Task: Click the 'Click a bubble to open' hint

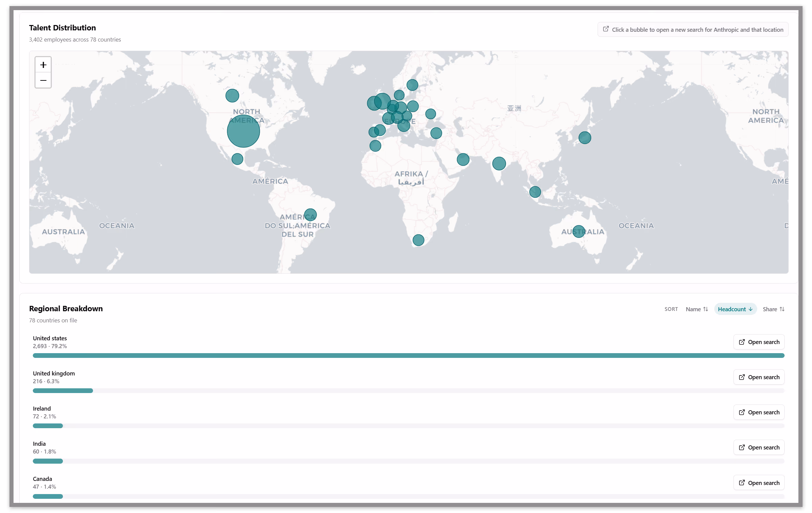Action: click(693, 30)
